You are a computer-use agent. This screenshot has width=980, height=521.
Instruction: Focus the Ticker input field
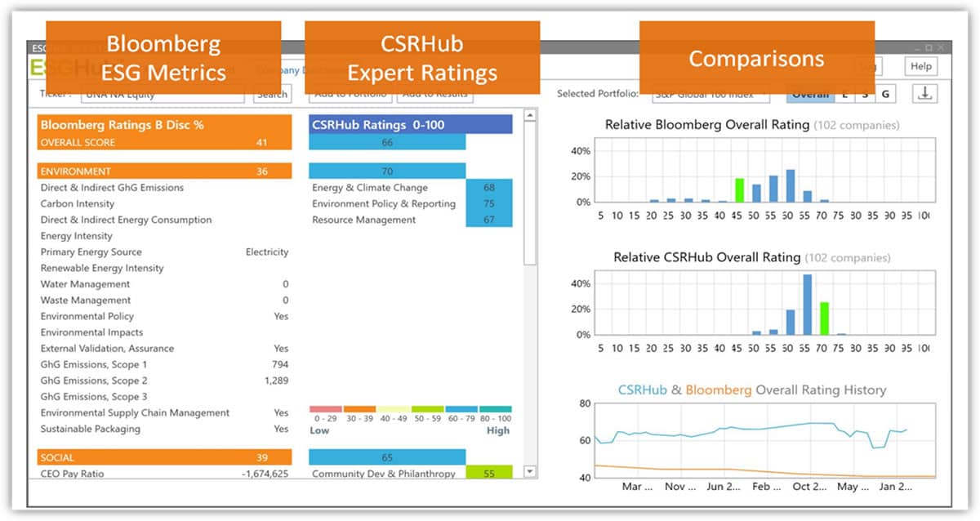pos(163,95)
